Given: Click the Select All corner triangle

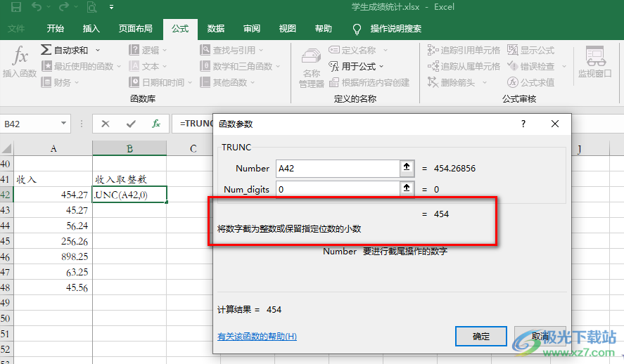Looking at the screenshot, I should click(6, 148).
